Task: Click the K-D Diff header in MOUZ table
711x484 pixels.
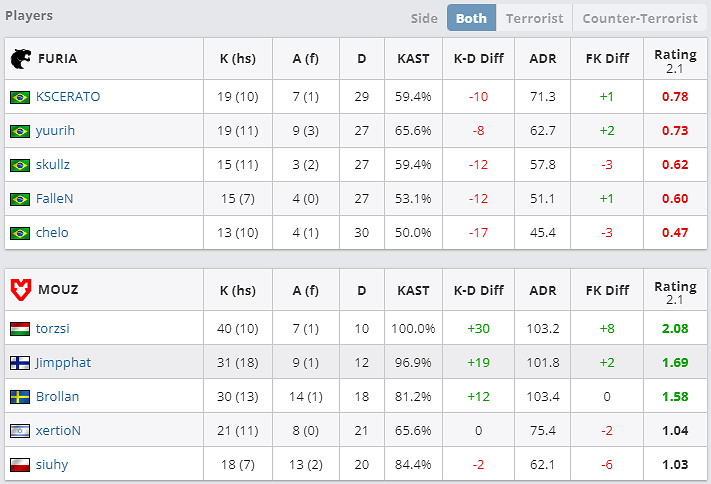Action: 477,291
